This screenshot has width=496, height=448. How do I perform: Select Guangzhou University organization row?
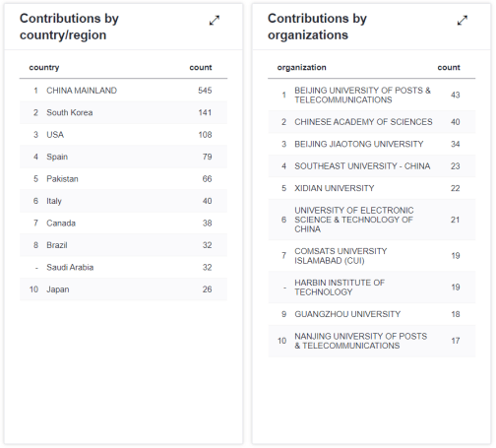click(x=372, y=314)
